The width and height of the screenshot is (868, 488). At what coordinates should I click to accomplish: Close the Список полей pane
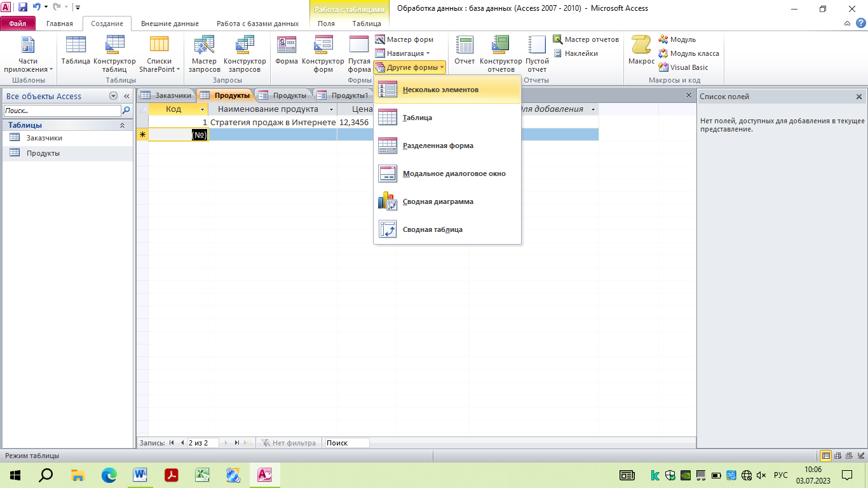click(859, 97)
